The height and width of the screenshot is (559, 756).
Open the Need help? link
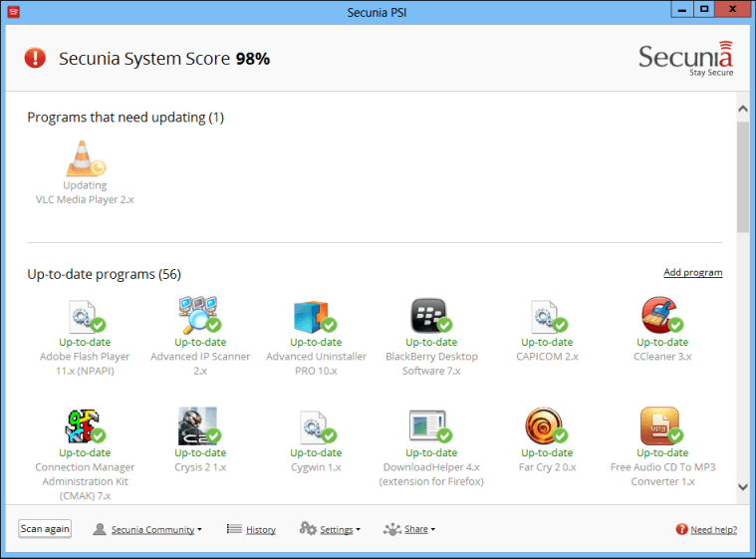coord(713,529)
